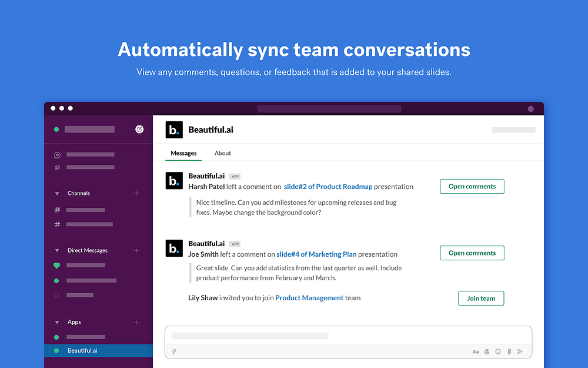Image resolution: width=588 pixels, height=368 pixels.
Task: Click the send message arrow icon
Action: [520, 352]
